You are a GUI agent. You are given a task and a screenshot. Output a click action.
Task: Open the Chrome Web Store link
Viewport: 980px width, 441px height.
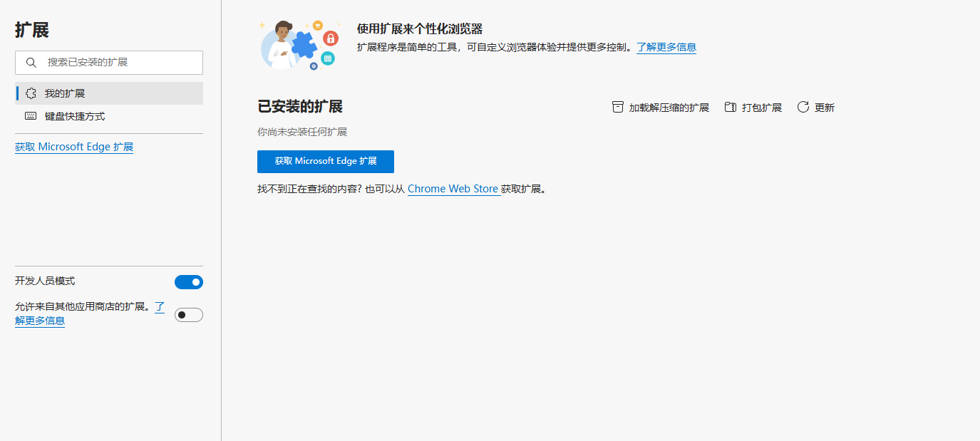click(453, 189)
